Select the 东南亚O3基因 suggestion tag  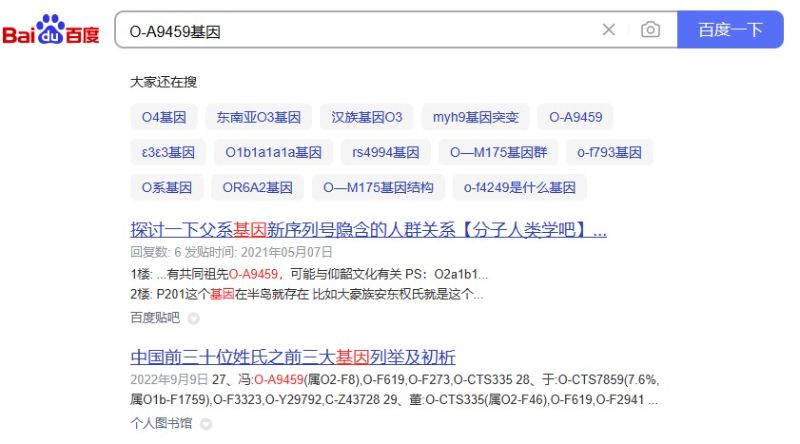[x=258, y=117]
